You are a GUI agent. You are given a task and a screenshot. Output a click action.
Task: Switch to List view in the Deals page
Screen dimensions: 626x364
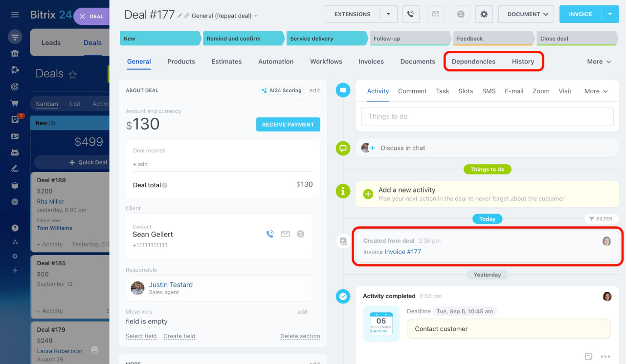[75, 104]
